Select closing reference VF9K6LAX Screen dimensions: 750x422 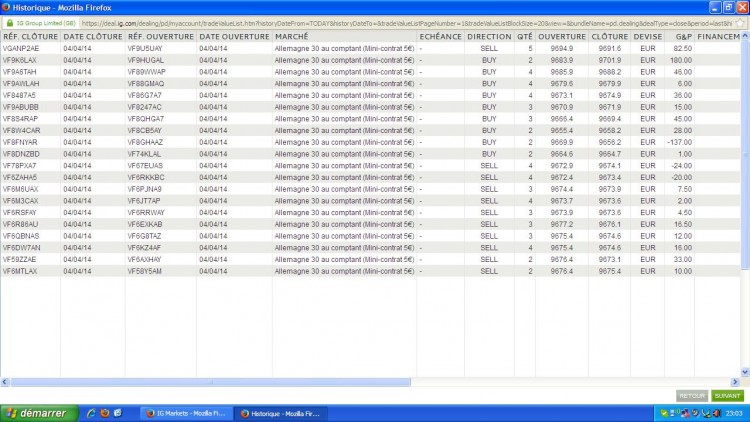(x=19, y=60)
